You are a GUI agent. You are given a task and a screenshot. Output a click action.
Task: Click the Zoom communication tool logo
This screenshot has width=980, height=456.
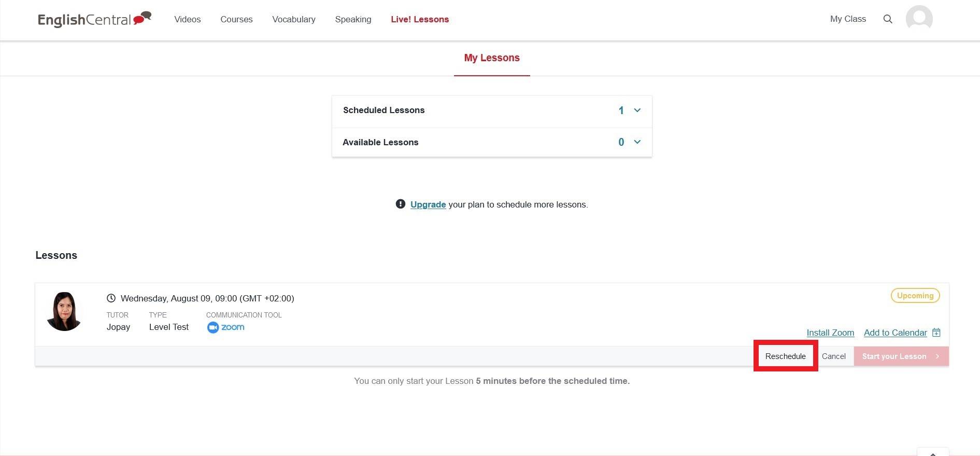(225, 327)
